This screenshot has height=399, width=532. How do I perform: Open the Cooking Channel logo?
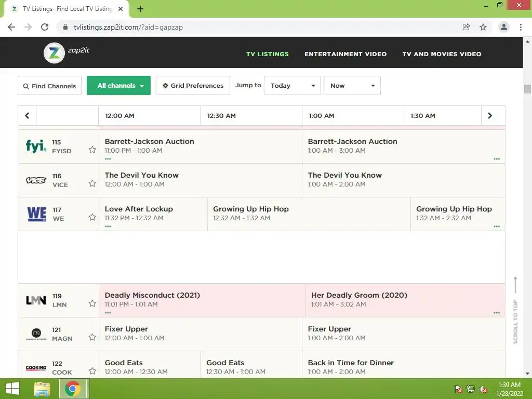coord(36,368)
